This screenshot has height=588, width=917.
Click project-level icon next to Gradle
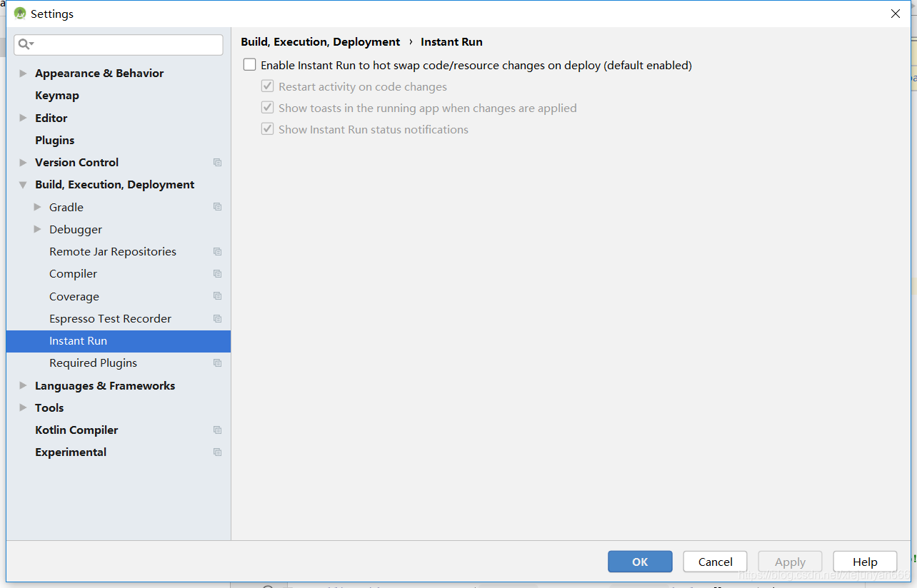point(218,207)
